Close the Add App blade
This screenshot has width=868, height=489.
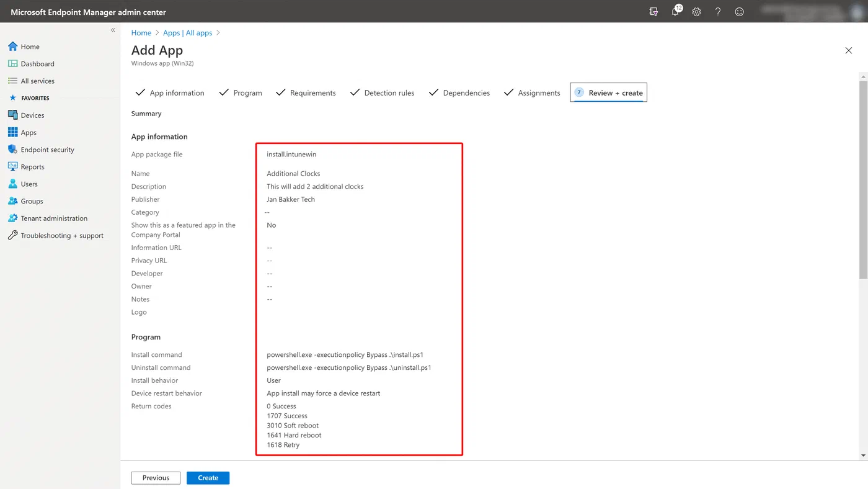[849, 50]
